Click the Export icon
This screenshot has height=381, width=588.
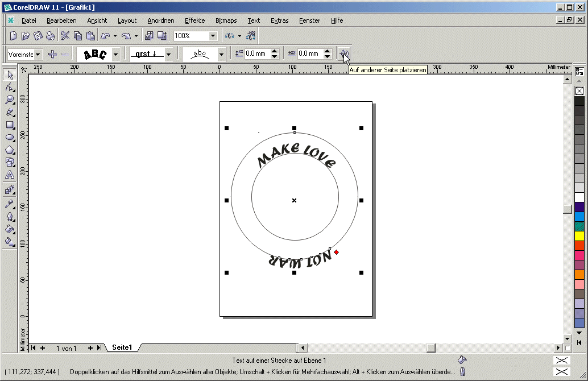click(x=162, y=36)
